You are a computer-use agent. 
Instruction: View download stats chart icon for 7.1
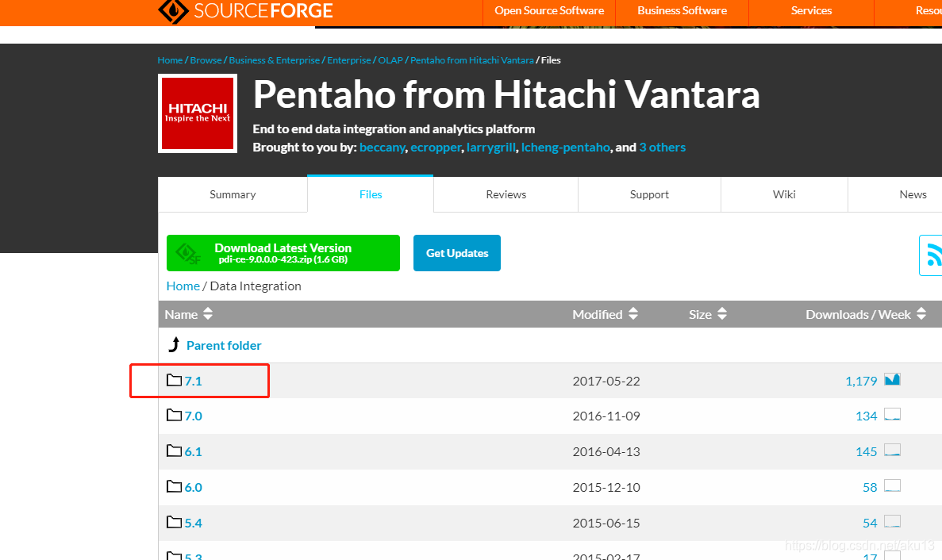(892, 379)
